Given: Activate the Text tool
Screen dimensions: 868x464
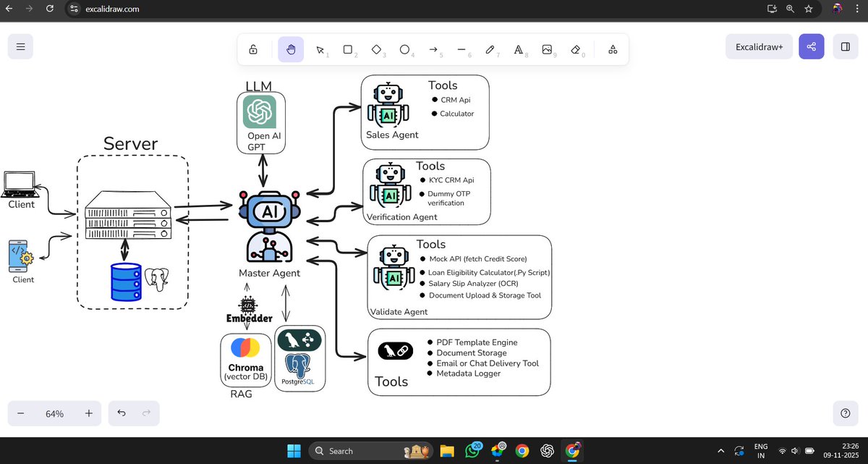Looking at the screenshot, I should coord(518,48).
